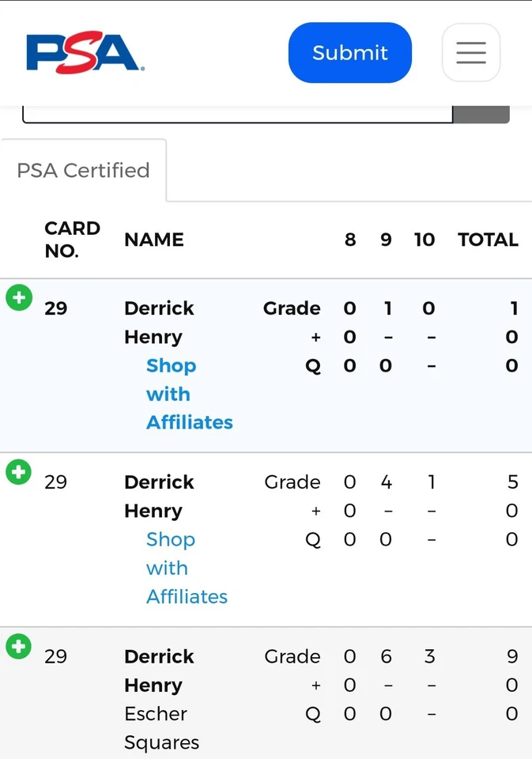Click the gray search button beside input

click(481, 115)
